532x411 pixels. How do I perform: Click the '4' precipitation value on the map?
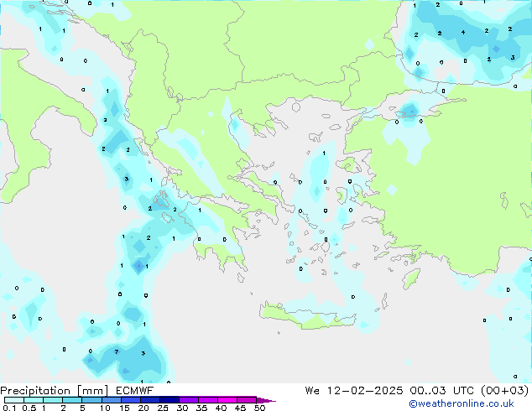tap(463, 33)
